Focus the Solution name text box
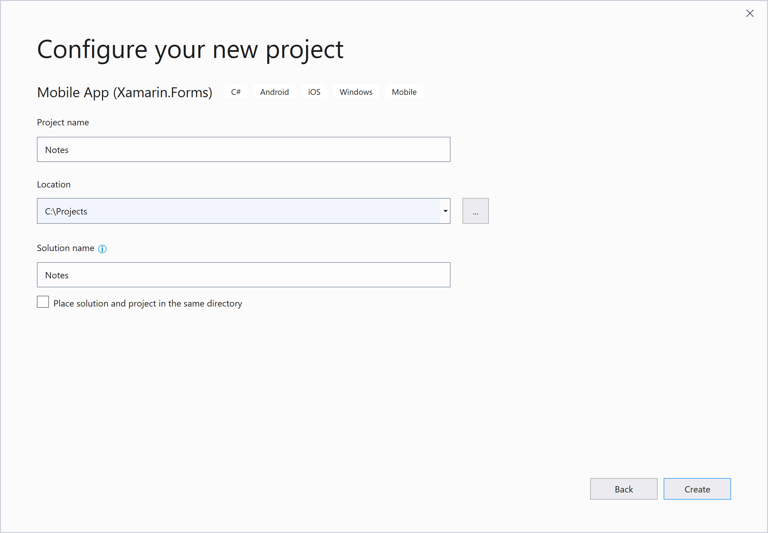 tap(243, 275)
